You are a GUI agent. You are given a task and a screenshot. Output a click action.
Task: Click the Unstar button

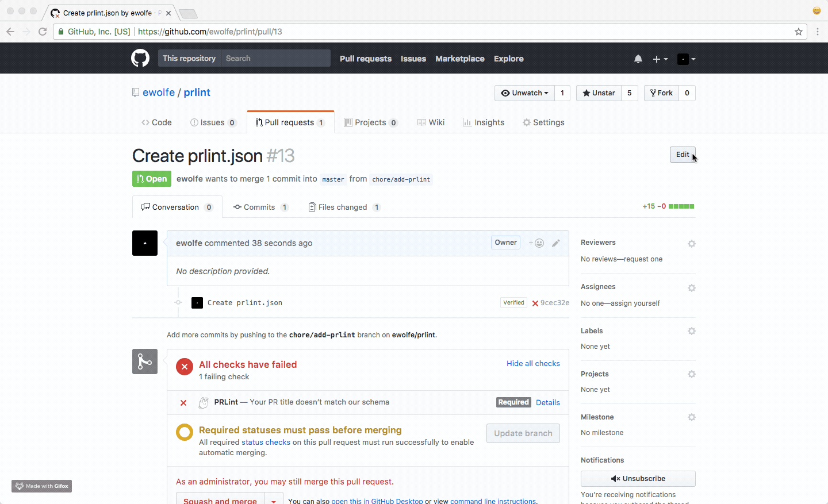[x=599, y=93]
